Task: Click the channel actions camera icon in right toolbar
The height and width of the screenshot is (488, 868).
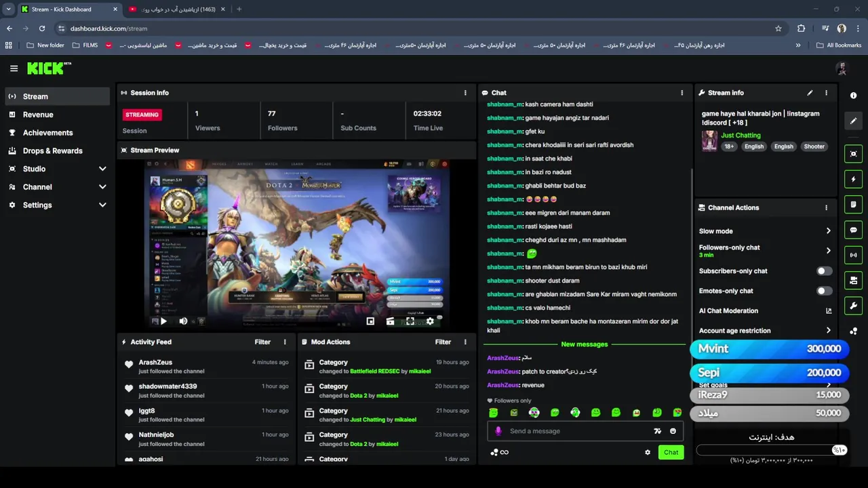Action: 853,280
